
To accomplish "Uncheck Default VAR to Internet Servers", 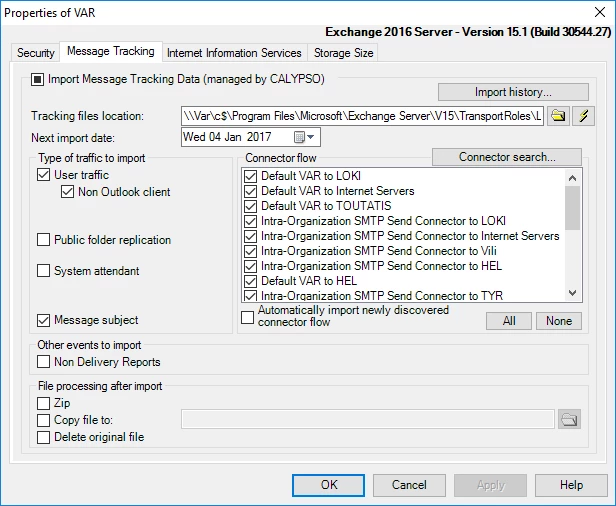I will 250,191.
